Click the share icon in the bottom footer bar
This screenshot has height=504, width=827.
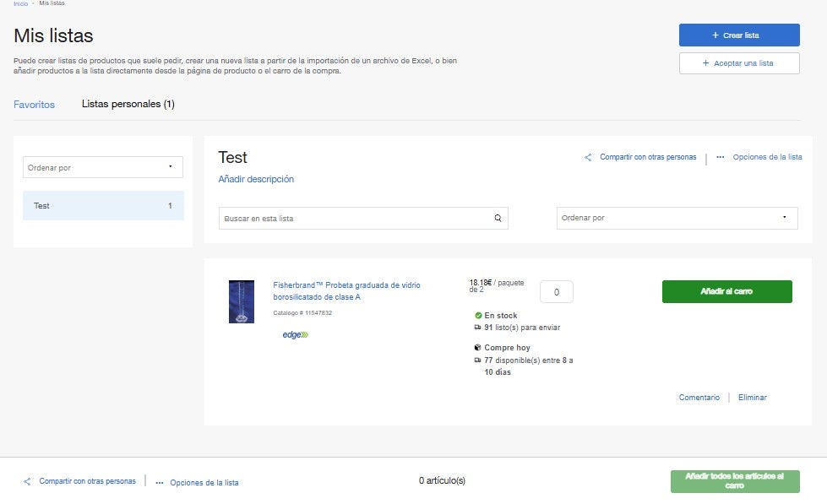[26, 481]
